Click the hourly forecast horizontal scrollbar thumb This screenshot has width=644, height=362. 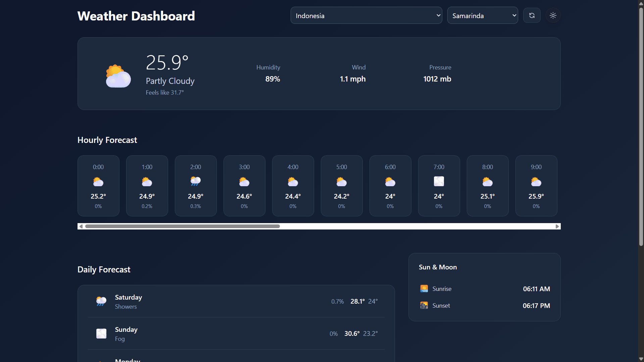click(x=183, y=226)
